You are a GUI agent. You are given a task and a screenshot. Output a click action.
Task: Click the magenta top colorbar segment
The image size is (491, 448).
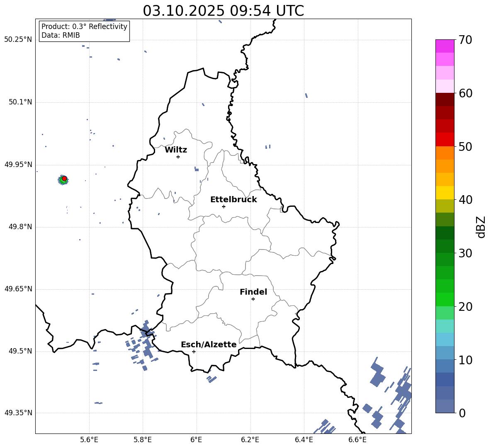445,46
